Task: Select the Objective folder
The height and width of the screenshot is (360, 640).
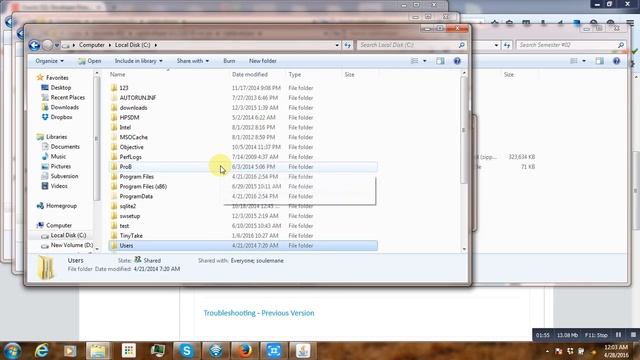Action: tap(131, 147)
